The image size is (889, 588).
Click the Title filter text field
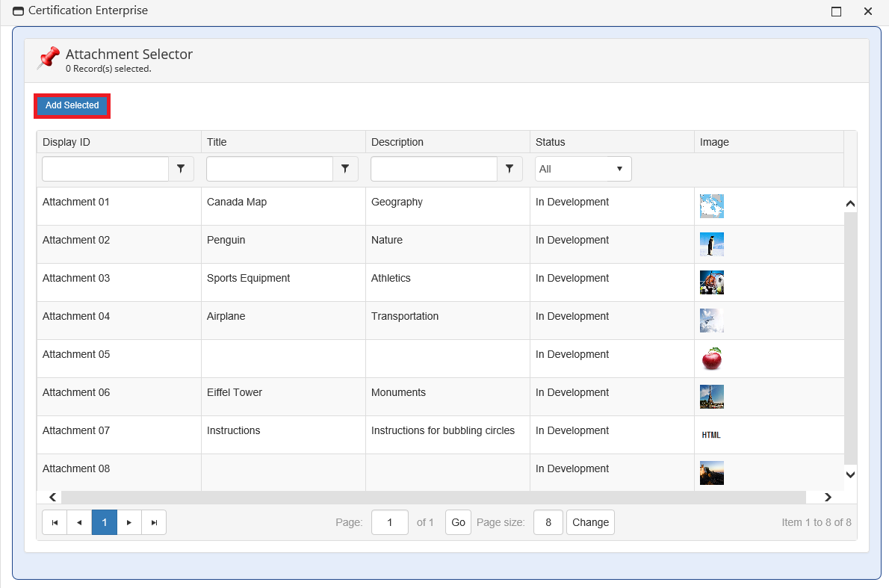tap(269, 169)
